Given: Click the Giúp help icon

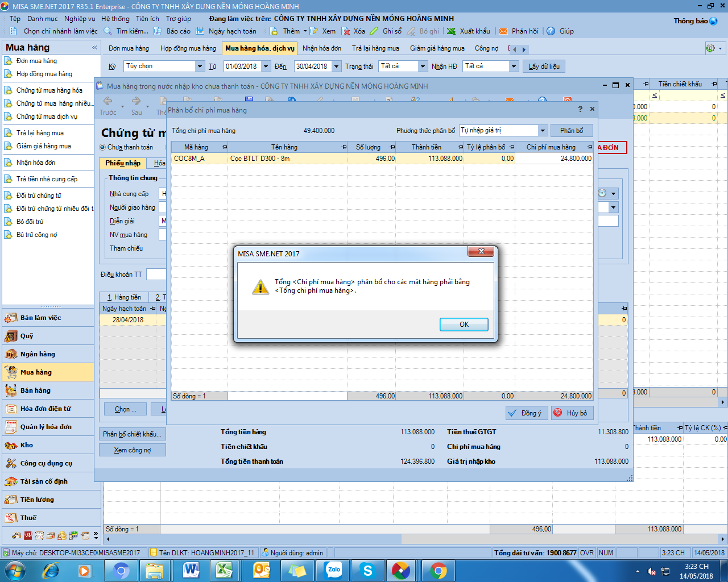Looking at the screenshot, I should 551,31.
